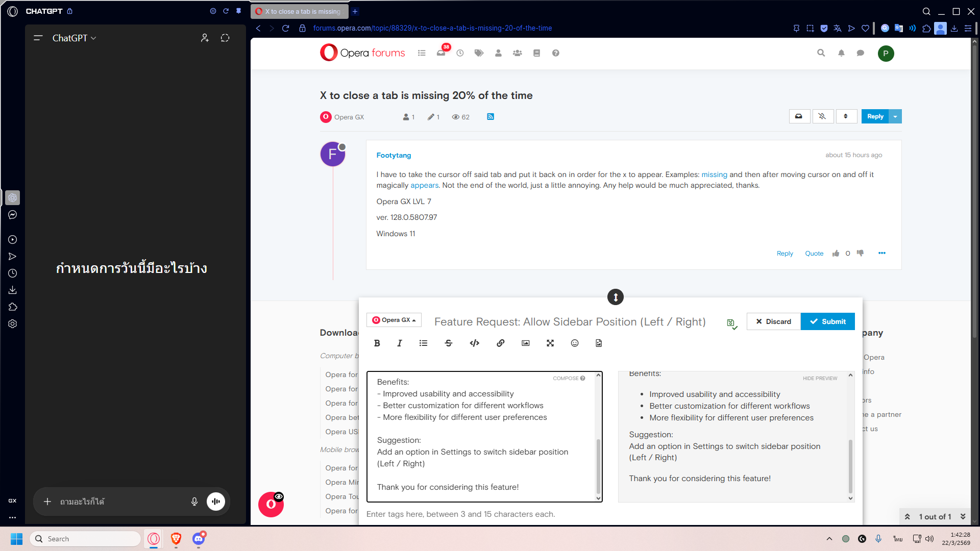Toggle the HIDE PREVIEW control
This screenshot has width=980, height=551.
820,379
